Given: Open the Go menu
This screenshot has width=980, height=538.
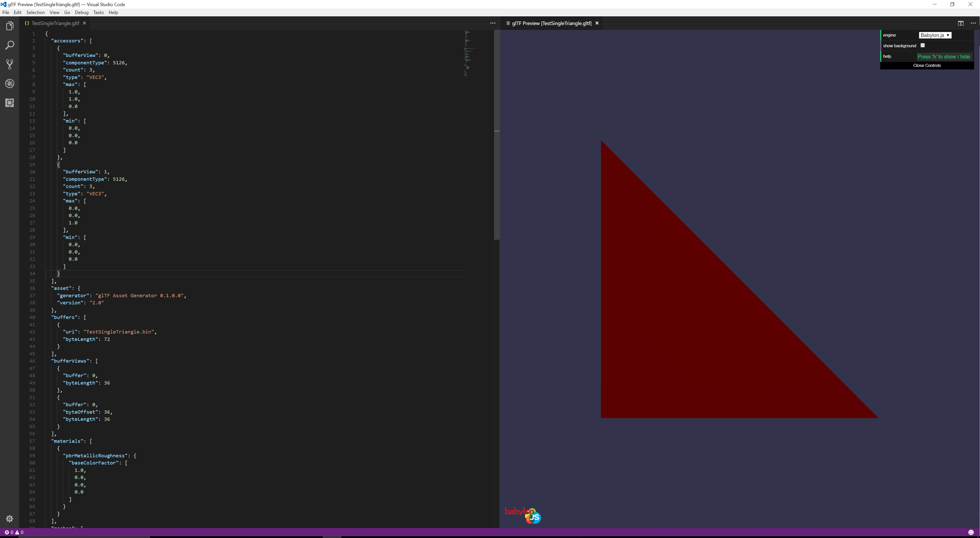Looking at the screenshot, I should point(67,13).
